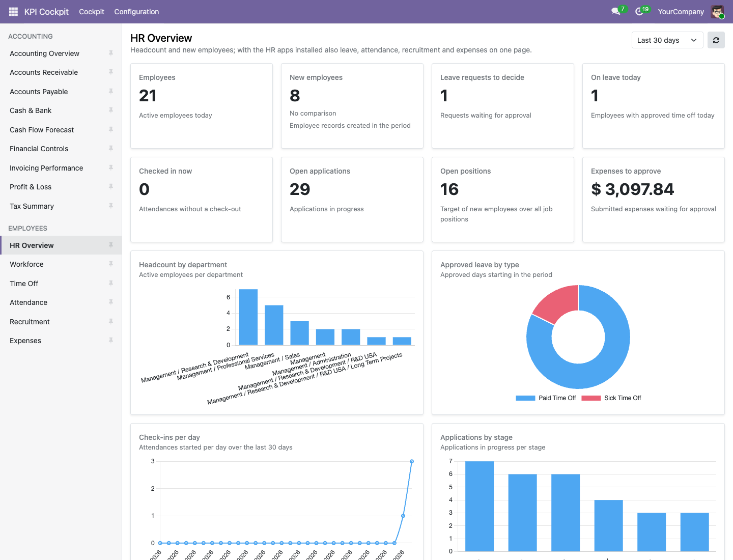Open the Last 30 days period dropdown
This screenshot has width=733, height=560.
(x=667, y=40)
